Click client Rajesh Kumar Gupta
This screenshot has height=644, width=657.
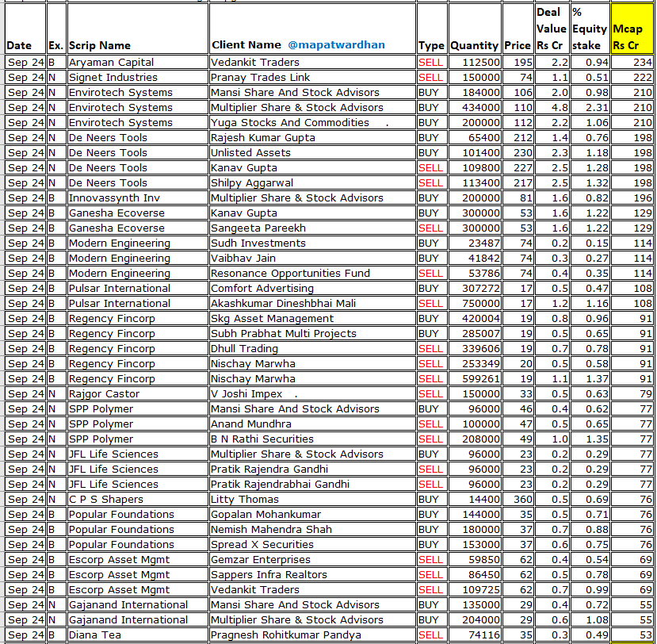[x=312, y=137]
